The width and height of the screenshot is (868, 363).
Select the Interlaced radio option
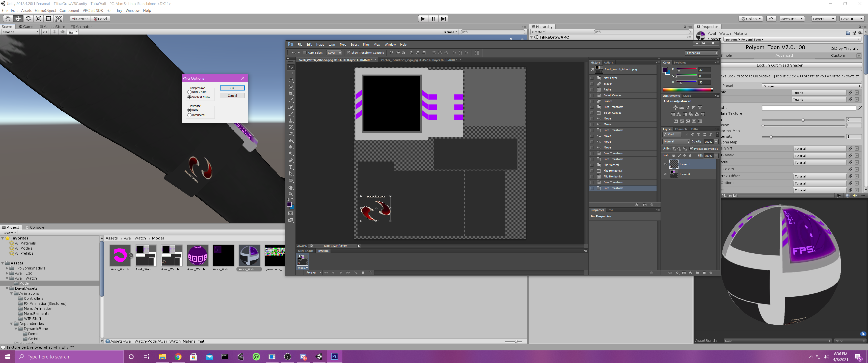coord(189,115)
